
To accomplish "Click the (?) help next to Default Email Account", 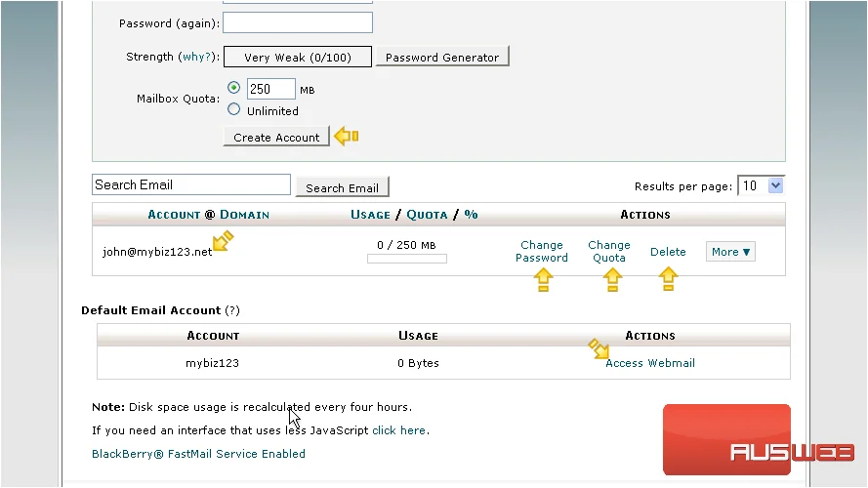I will click(x=232, y=310).
